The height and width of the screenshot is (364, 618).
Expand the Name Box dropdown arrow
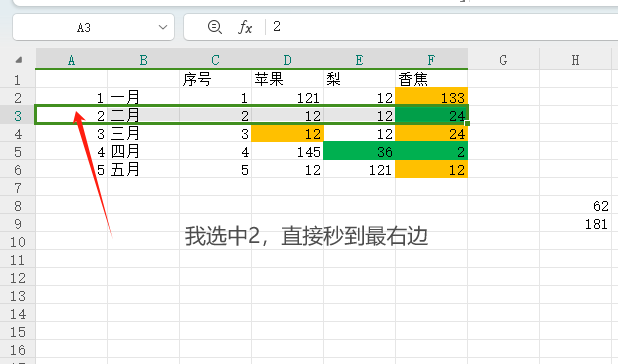[x=163, y=27]
